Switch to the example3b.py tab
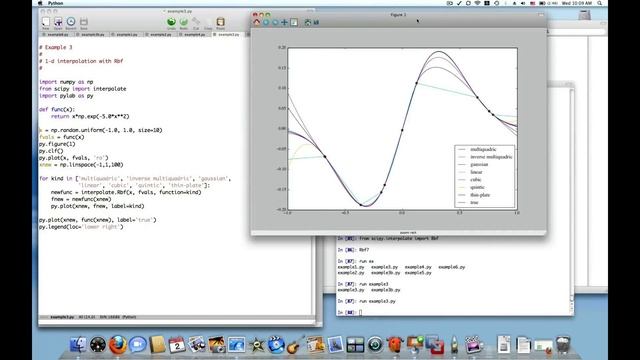640x360 pixels. [93, 35]
